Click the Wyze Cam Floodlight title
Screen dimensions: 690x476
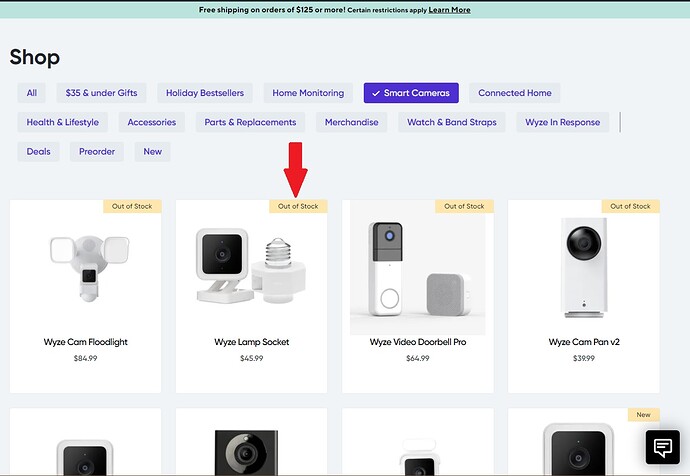point(85,342)
